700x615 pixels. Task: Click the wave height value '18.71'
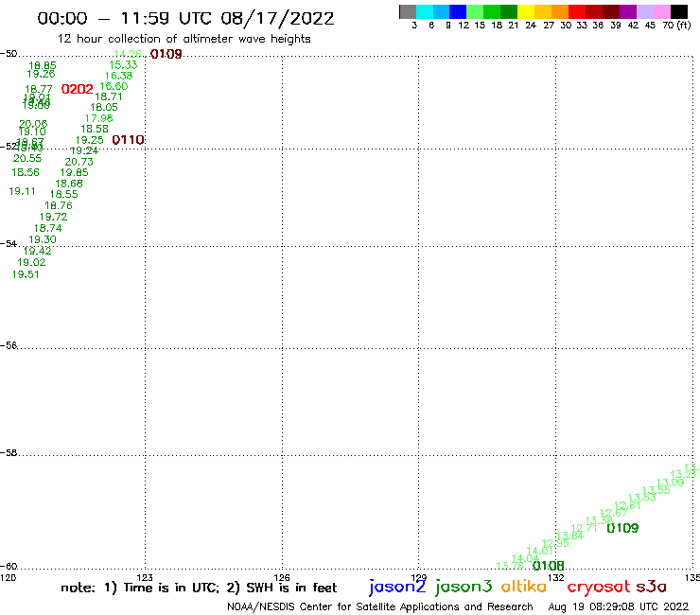(109, 97)
